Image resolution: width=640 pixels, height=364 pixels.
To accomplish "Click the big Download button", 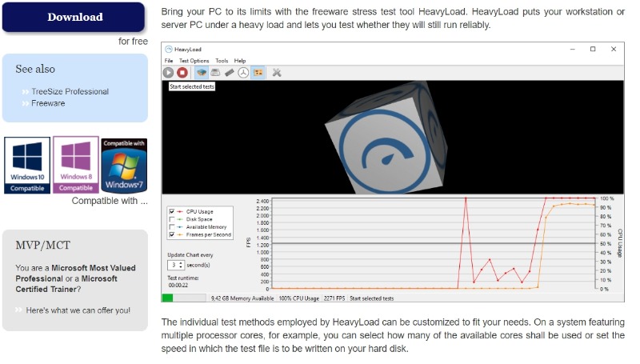I will (x=74, y=17).
